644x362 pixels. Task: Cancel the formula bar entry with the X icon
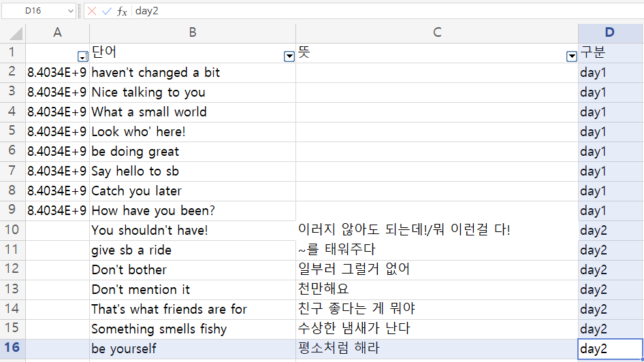pyautogui.click(x=92, y=11)
